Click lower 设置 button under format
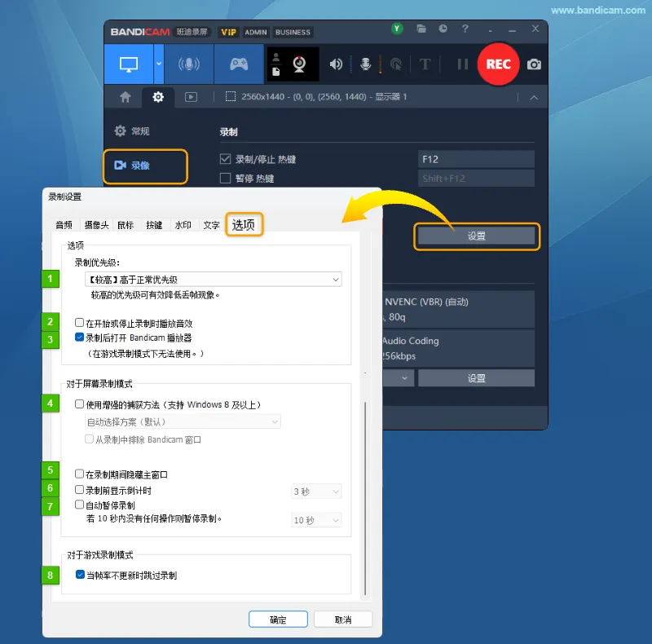Screen dimensions: 652x644 (477, 378)
